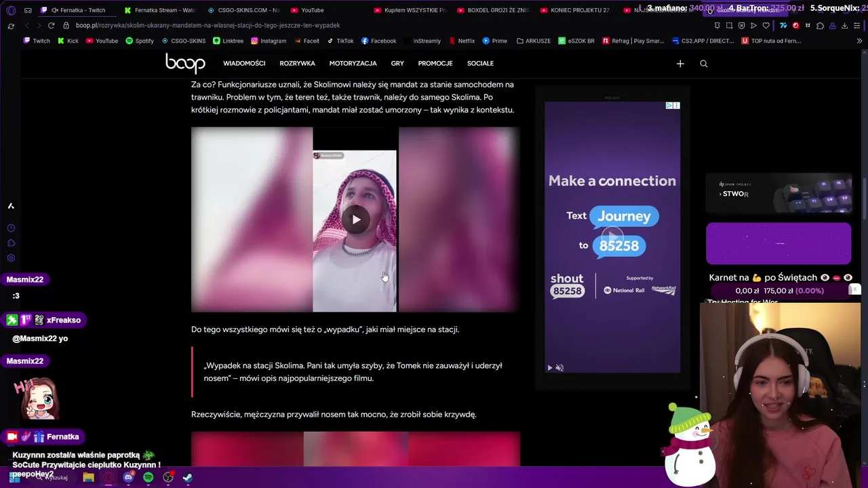Open sidebar Extensions cube icon

(11, 243)
